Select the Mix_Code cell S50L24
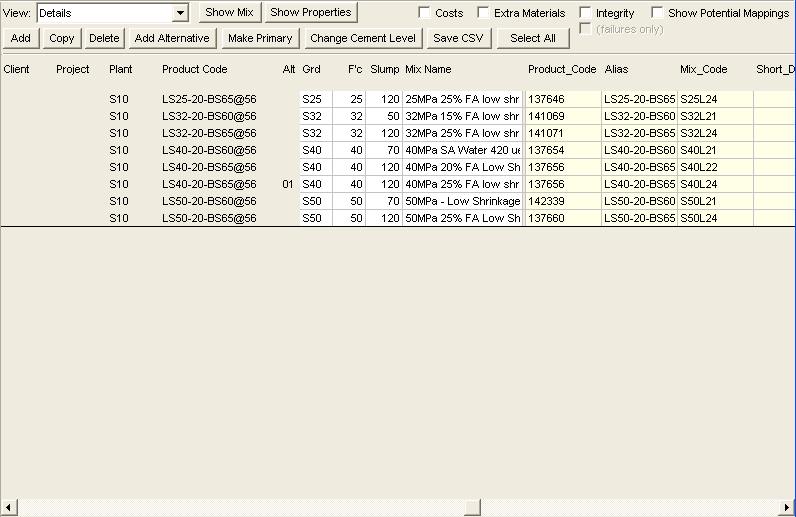Viewport: 796px width, 517px height. coord(698,218)
